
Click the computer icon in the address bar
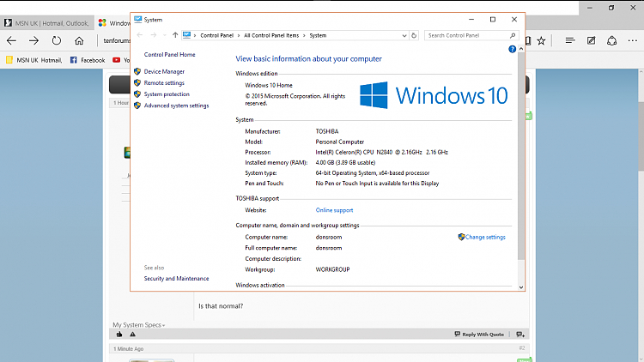click(187, 35)
